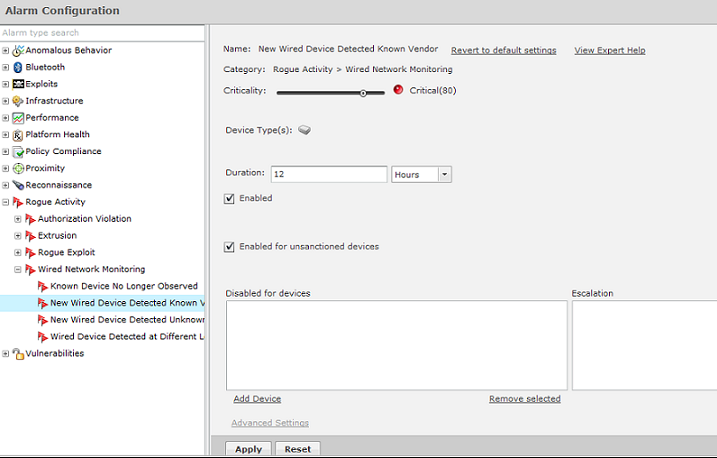Collapse the Rogue Activity tree node

[x=5, y=202]
